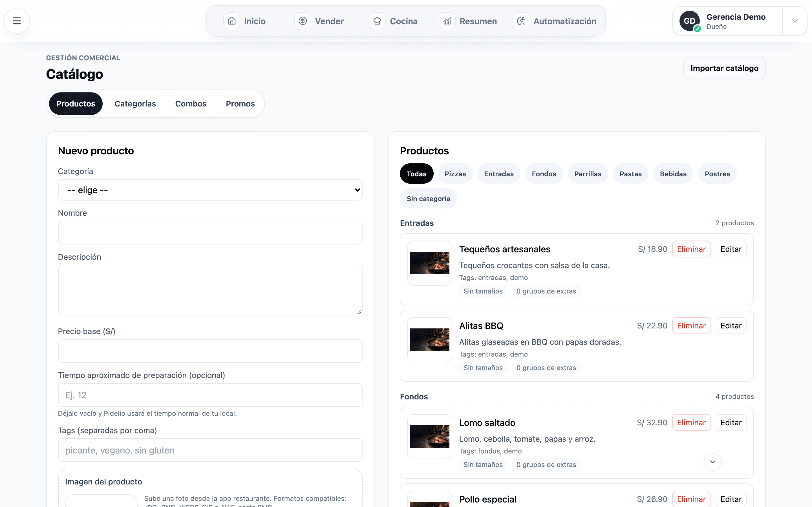Open the Automatización icon

click(521, 21)
